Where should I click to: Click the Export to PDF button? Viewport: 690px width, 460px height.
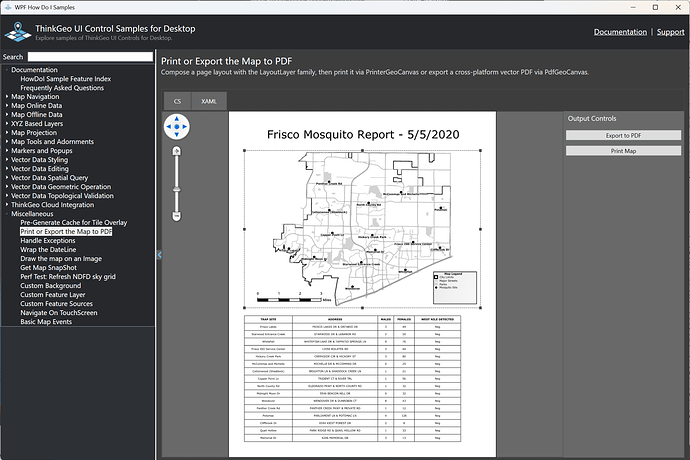pos(623,136)
